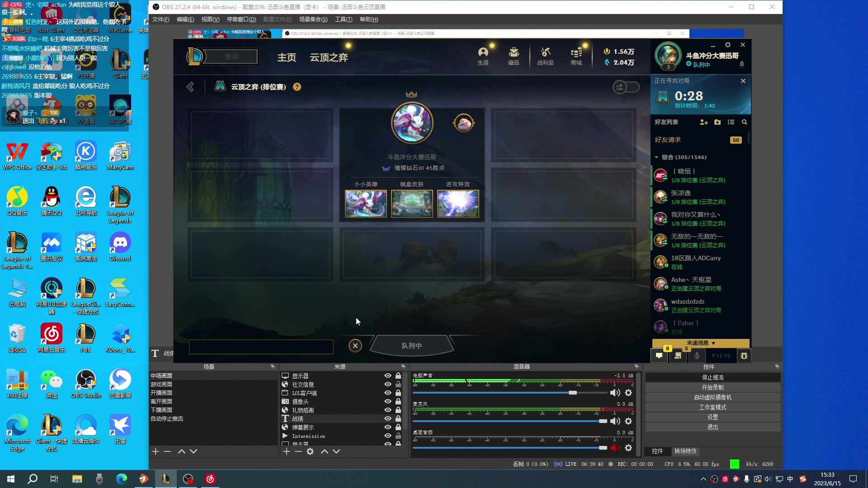Open the 场景集合(S) menu
868x488 pixels.
[313, 19]
